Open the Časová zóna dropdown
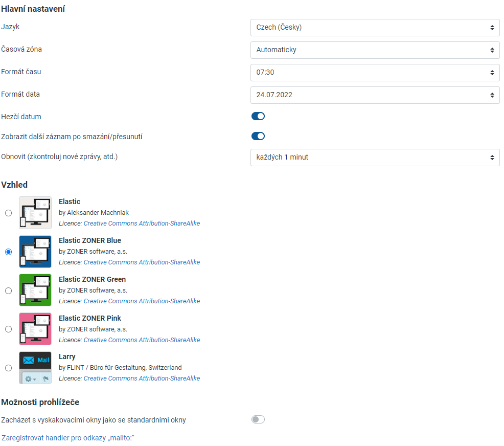Image resolution: width=504 pixels, height=446 pixels. 375,50
